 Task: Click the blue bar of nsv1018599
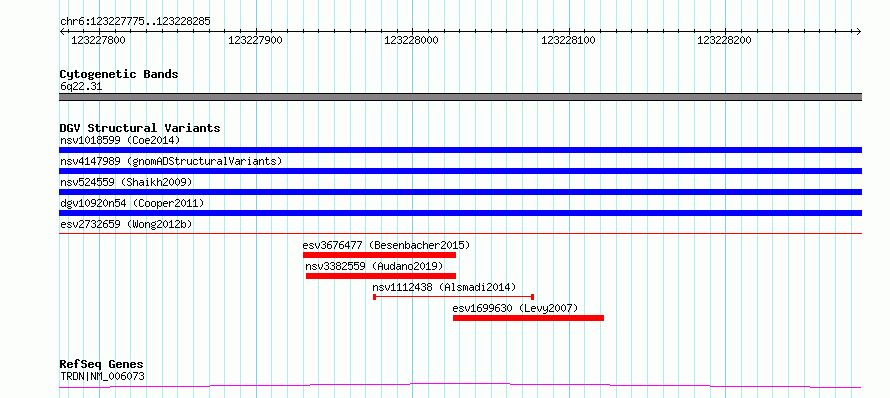pyautogui.click(x=460, y=150)
